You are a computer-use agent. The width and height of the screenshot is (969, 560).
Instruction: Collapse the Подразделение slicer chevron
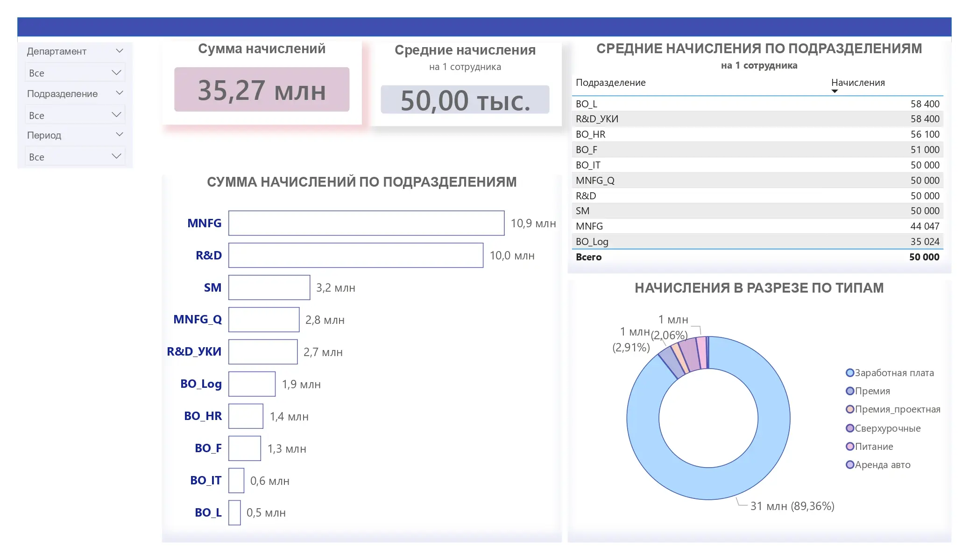120,93
